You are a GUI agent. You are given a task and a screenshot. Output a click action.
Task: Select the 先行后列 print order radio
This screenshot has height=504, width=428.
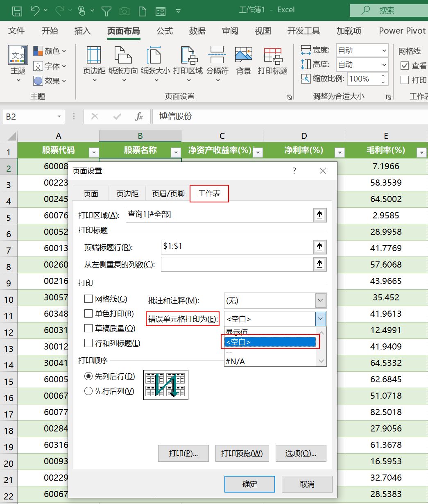(88, 391)
